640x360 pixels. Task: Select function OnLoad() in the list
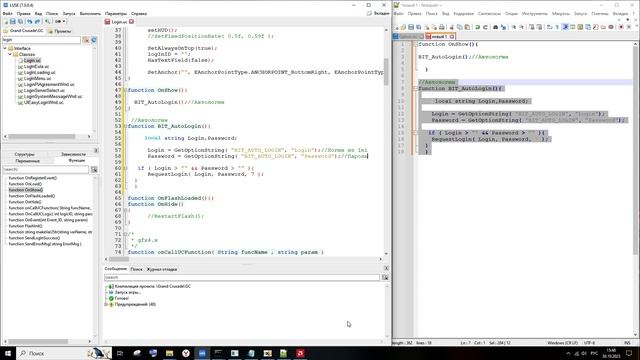(x=25, y=184)
